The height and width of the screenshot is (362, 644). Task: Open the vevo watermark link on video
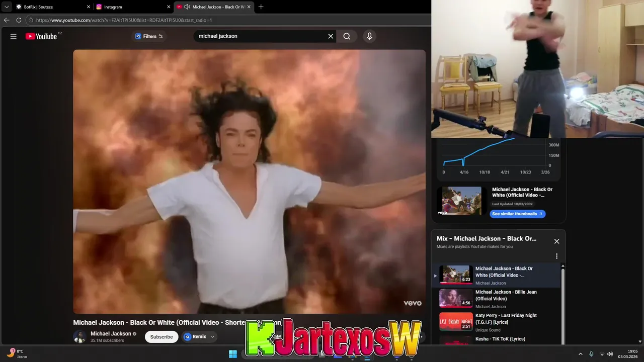tap(412, 303)
